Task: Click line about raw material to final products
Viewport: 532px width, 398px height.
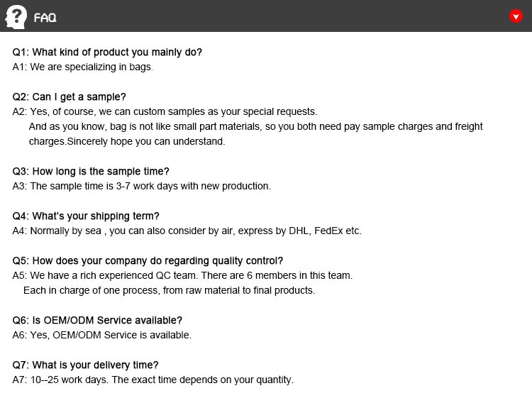Action: pos(169,291)
